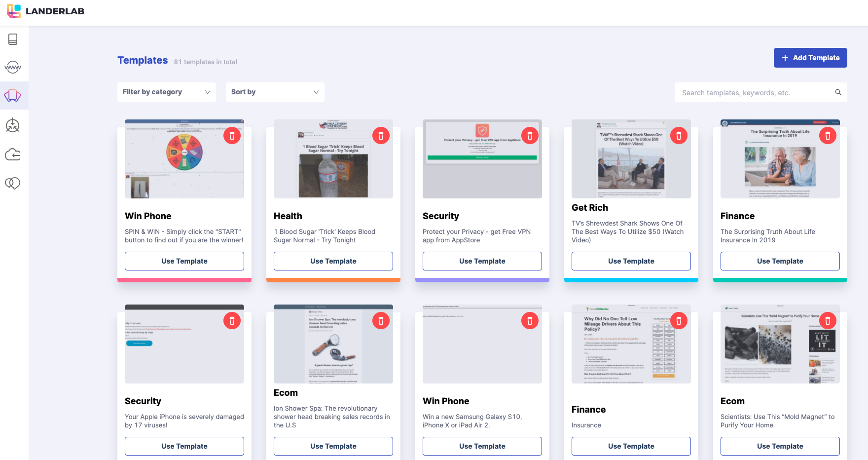
Task: Select the templates cards sidebar icon
Action: click(13, 96)
